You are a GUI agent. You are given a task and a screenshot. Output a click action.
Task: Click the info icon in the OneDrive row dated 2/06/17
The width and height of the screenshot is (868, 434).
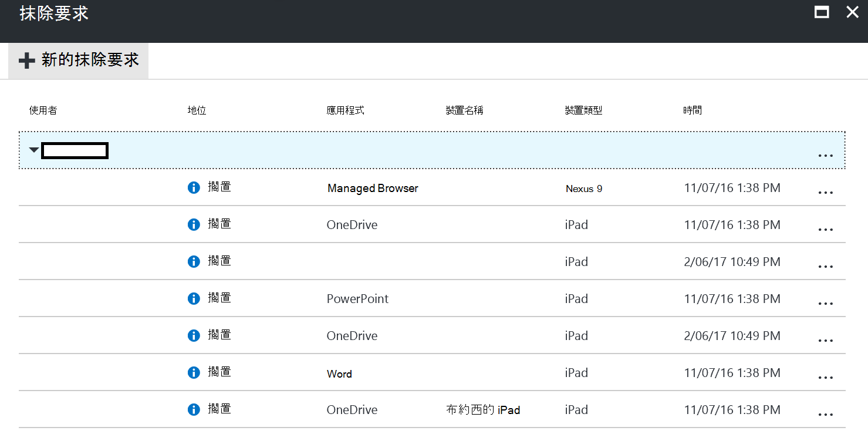194,335
